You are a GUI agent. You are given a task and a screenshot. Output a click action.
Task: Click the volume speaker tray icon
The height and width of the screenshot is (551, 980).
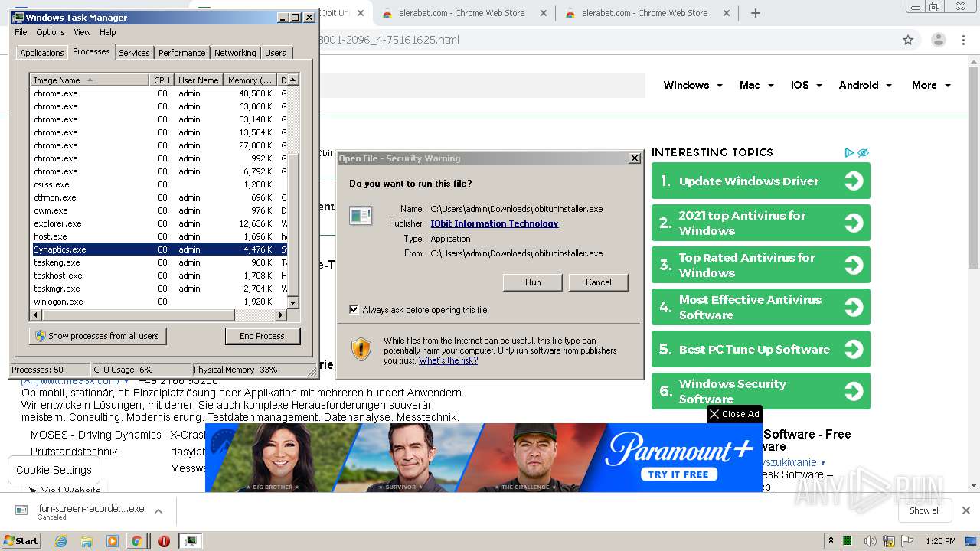tap(870, 541)
